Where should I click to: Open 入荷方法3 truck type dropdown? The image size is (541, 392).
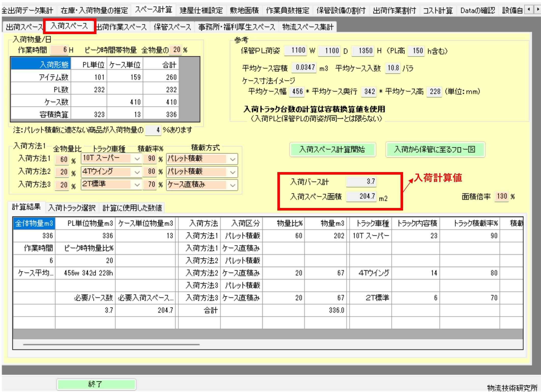point(137,185)
